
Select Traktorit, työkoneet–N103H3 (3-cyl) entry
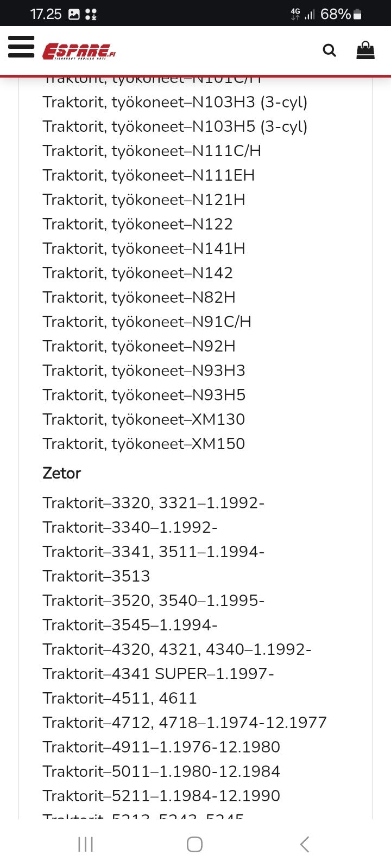coord(175,102)
